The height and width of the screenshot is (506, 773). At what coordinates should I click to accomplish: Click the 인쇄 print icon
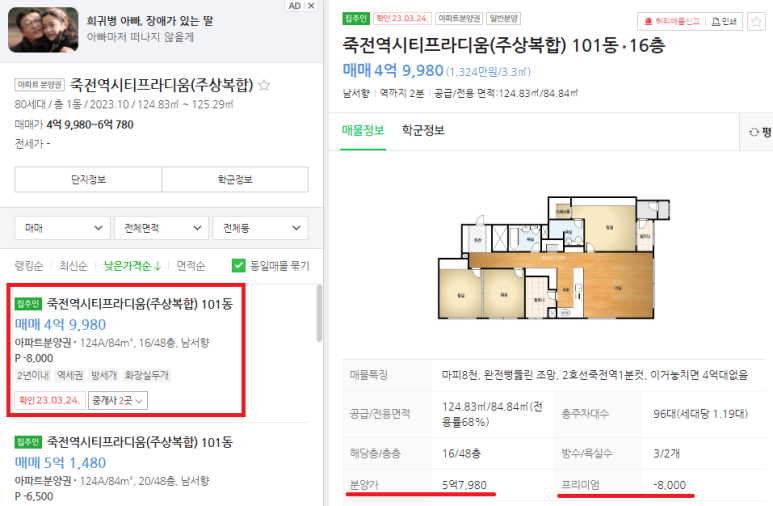(715, 22)
